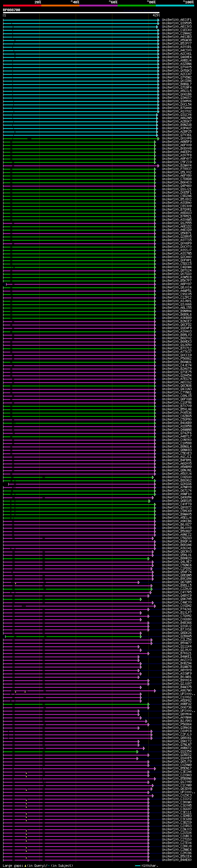
Task: Click hit label UniRef100_B5EN17
Action: (177, 768)
